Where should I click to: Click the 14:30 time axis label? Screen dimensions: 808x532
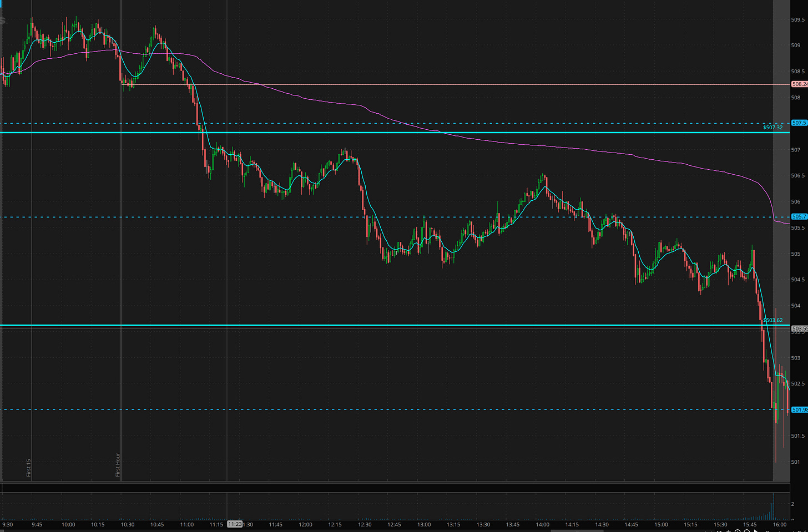[602, 525]
